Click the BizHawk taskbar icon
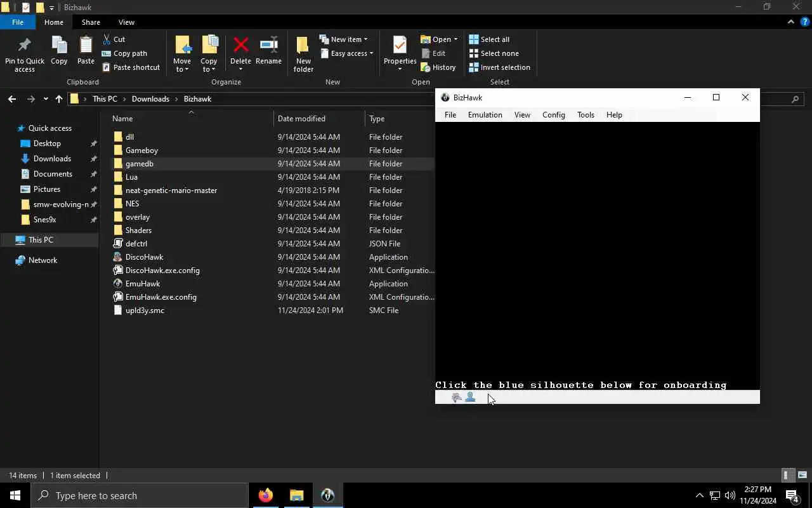 pyautogui.click(x=327, y=495)
